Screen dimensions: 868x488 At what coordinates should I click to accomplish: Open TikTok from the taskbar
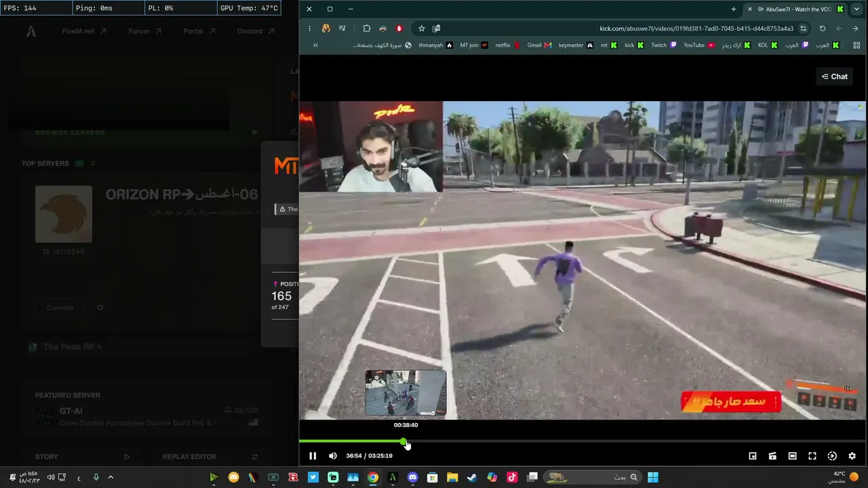pyautogui.click(x=512, y=477)
